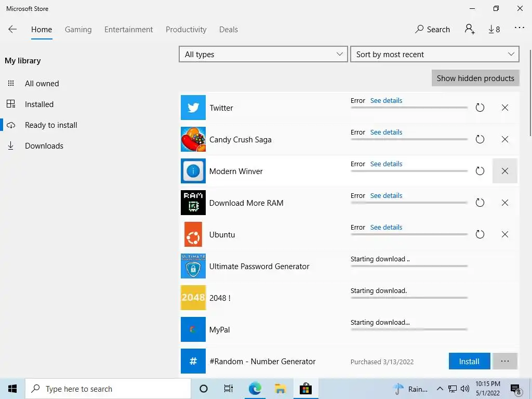The width and height of the screenshot is (532, 399).
Task: Click See details for Download More RAM
Action: 386,195
